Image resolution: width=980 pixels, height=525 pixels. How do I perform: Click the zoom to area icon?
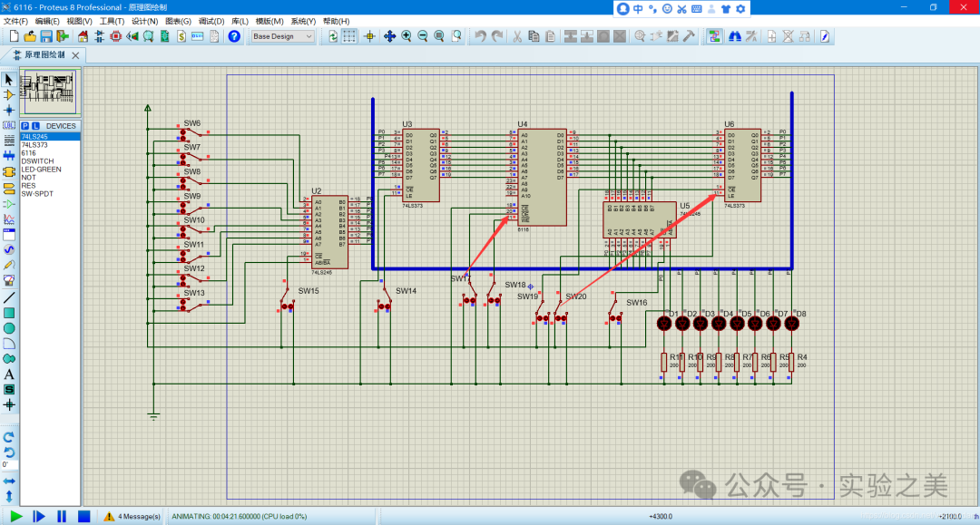tap(456, 37)
